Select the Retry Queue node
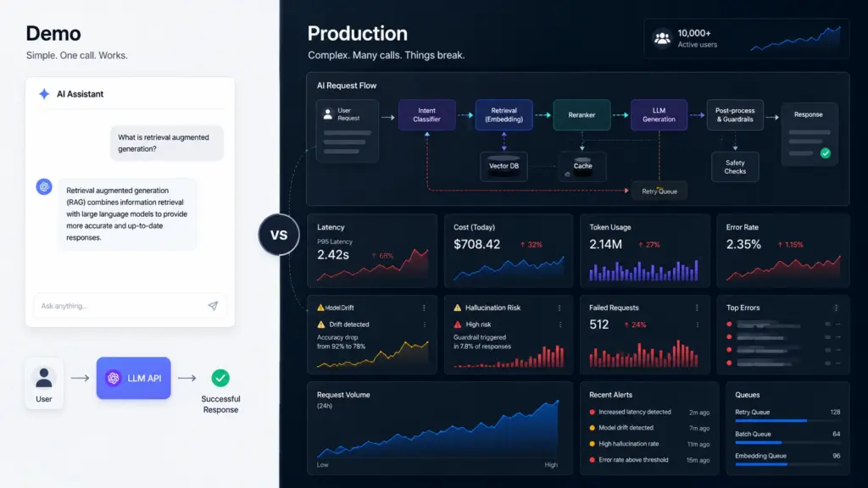868x488 pixels. coord(659,191)
